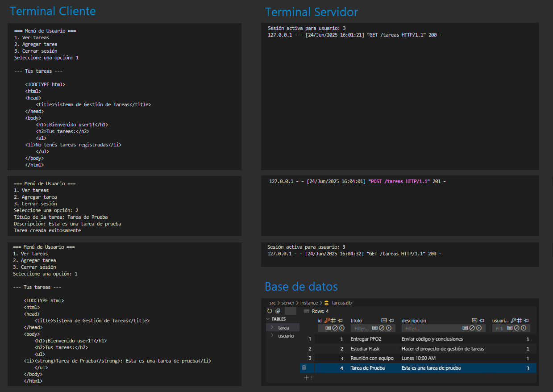Click the plus icon to add a row
Screen dimensions: 553x392
(x=306, y=378)
